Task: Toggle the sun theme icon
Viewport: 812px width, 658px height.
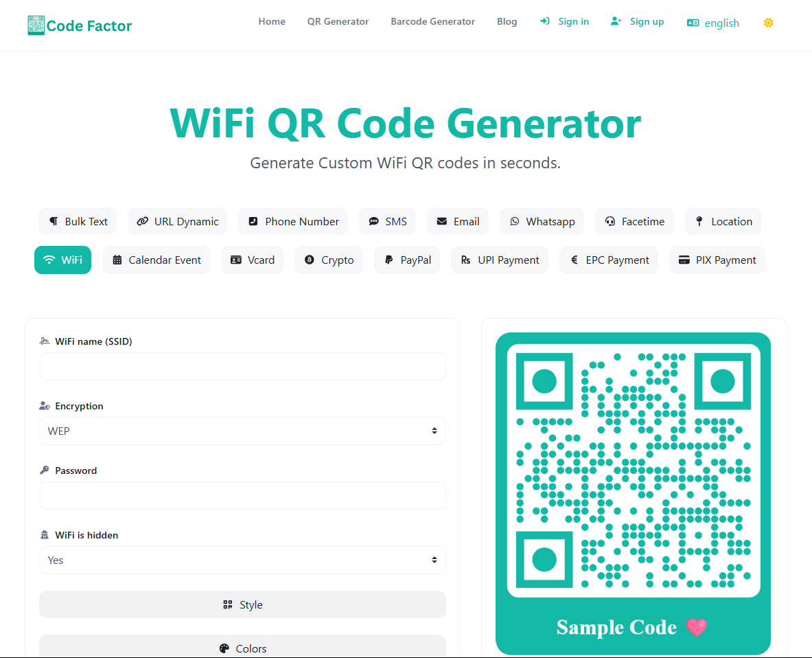Action: 769,23
